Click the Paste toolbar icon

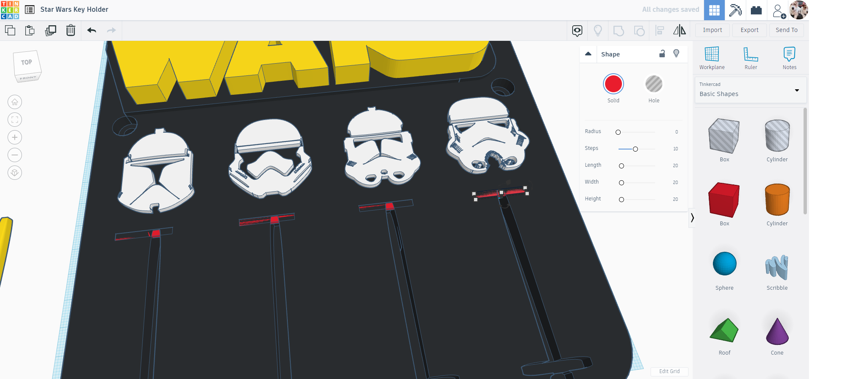click(x=29, y=30)
